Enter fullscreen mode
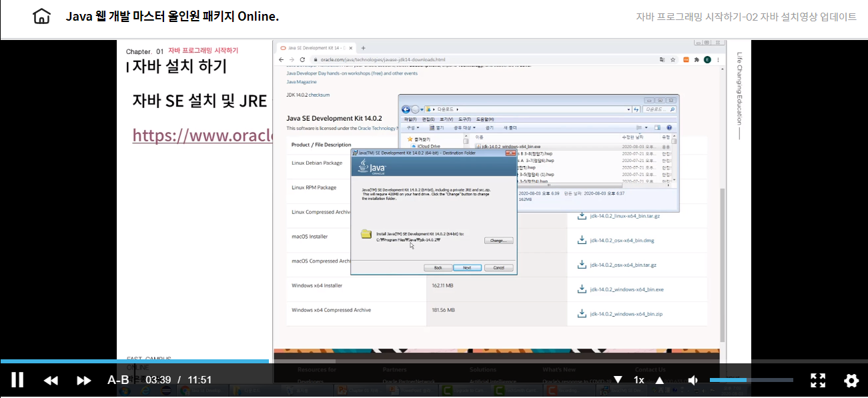868x398 pixels. (818, 380)
